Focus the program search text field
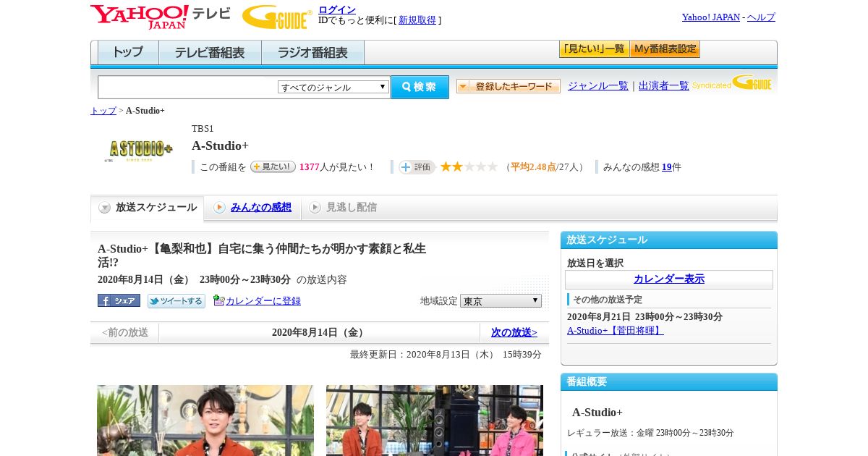 point(187,87)
